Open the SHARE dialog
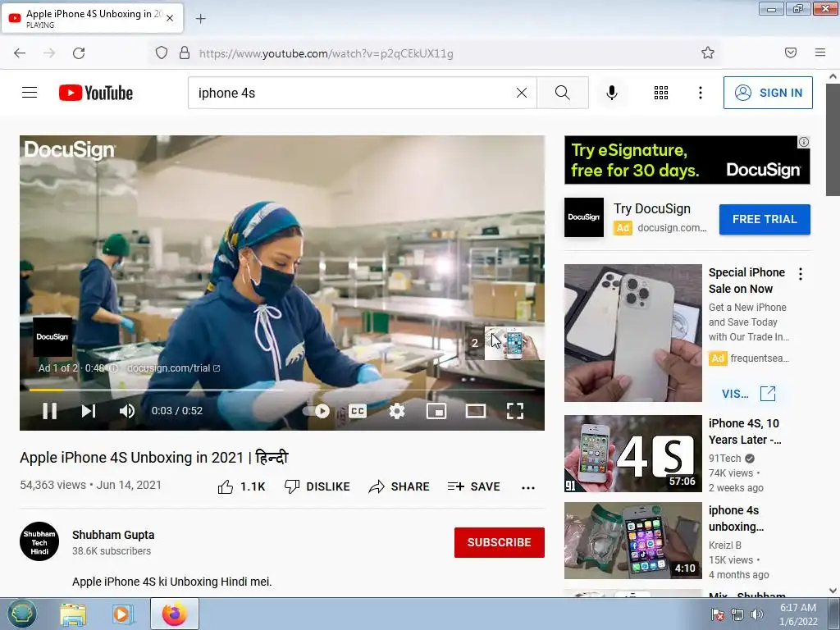 (399, 486)
